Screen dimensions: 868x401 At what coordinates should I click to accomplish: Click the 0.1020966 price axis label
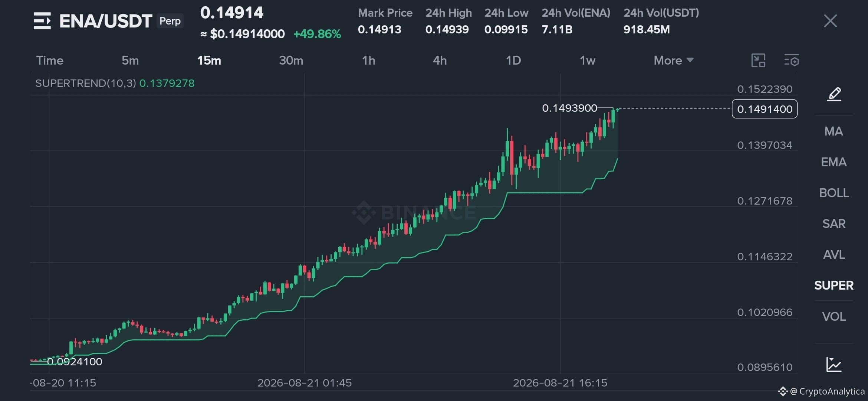(x=765, y=312)
